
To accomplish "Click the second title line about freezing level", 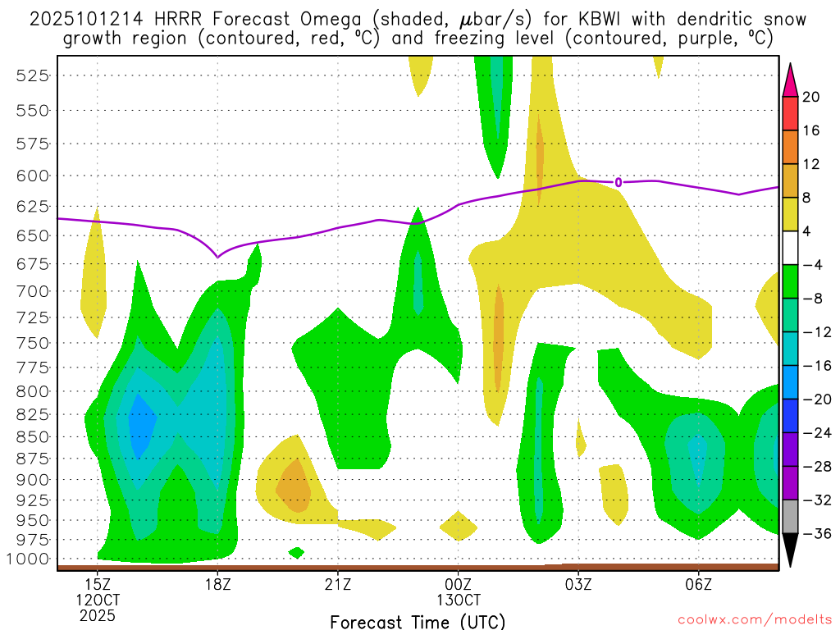I will 418,39.
